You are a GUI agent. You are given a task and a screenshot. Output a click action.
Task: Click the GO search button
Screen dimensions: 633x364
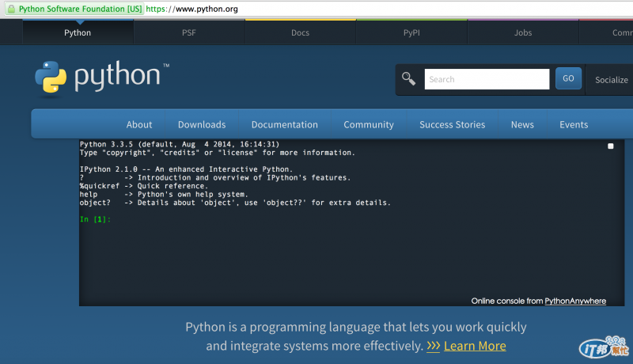pyautogui.click(x=568, y=78)
